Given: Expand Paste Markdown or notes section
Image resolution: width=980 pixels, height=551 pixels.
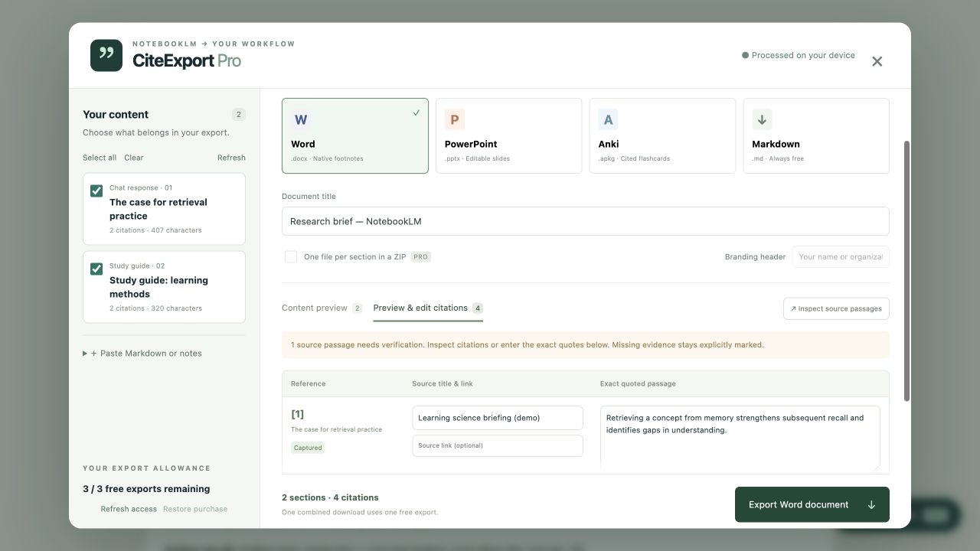Looking at the screenshot, I should tap(142, 354).
